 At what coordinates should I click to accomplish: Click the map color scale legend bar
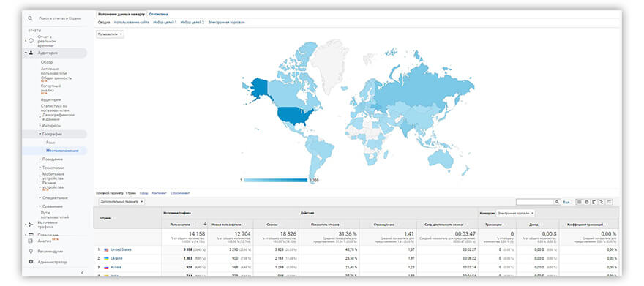(276, 180)
